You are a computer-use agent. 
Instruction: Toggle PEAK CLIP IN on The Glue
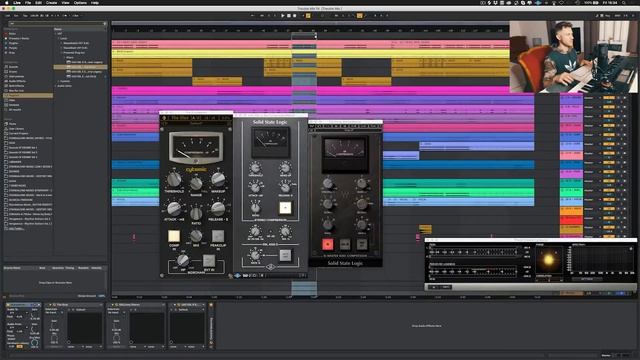(x=218, y=236)
